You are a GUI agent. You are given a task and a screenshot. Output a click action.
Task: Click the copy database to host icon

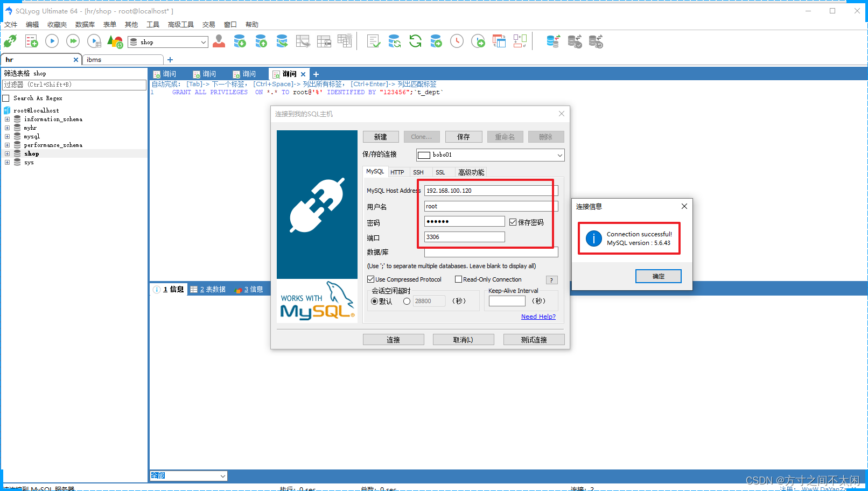coord(282,41)
